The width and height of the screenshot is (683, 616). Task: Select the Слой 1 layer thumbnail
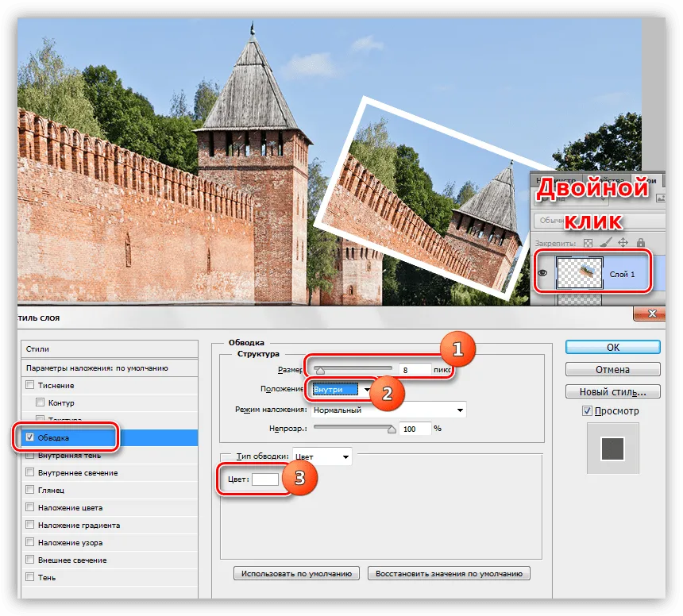click(579, 273)
